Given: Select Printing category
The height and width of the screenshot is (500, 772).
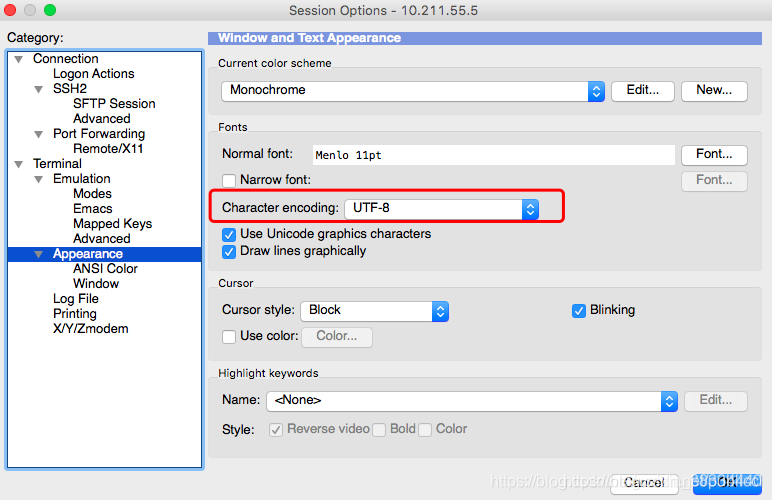Looking at the screenshot, I should [x=75, y=314].
